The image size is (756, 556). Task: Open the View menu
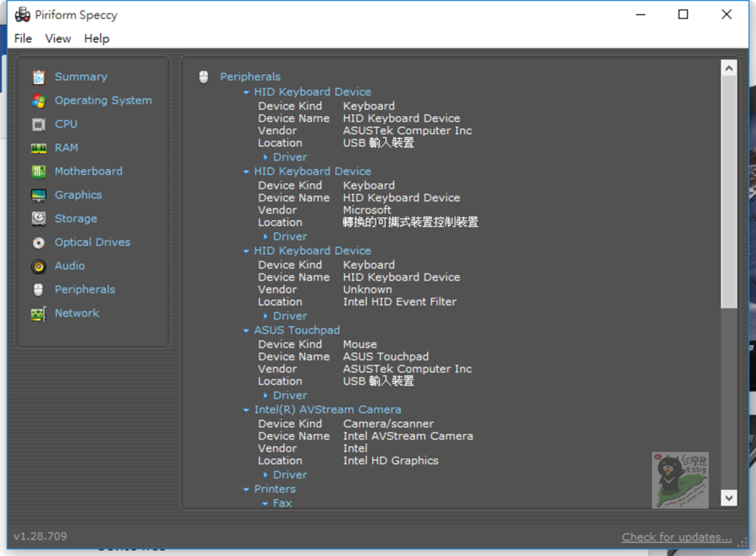[x=58, y=38]
